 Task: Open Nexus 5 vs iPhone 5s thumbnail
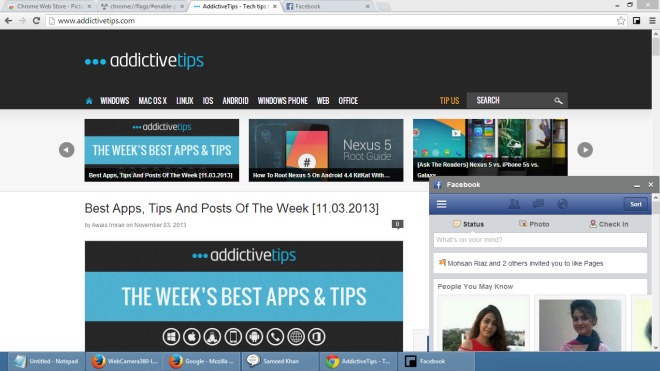[490, 147]
